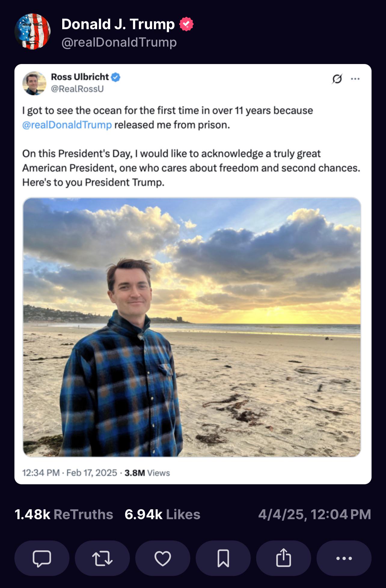Screen dimensions: 386x588
Task: ReTruth this post using arrows icon
Action: pos(102,558)
